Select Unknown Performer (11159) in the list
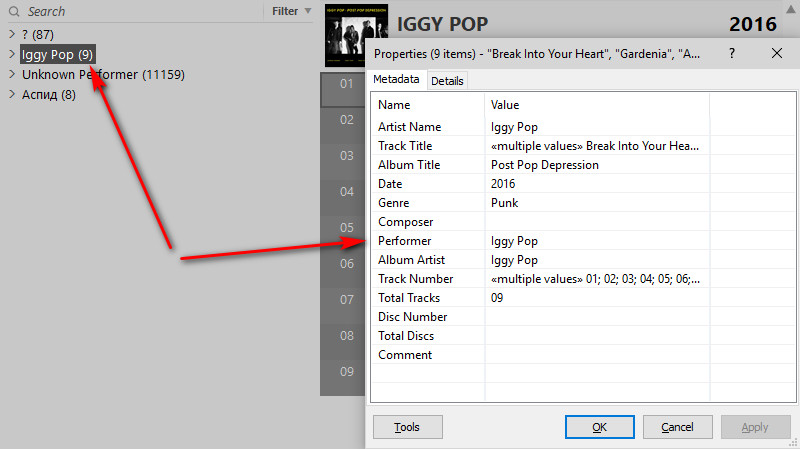The image size is (800, 449). (102, 75)
